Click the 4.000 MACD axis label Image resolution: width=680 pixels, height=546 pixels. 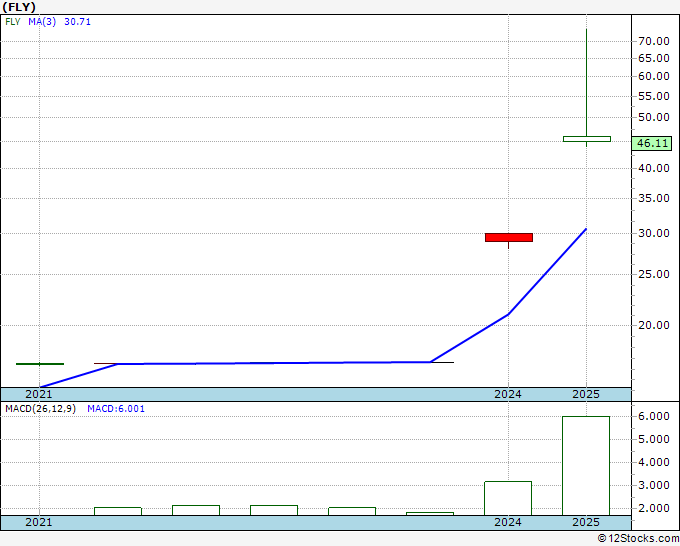[654, 462]
